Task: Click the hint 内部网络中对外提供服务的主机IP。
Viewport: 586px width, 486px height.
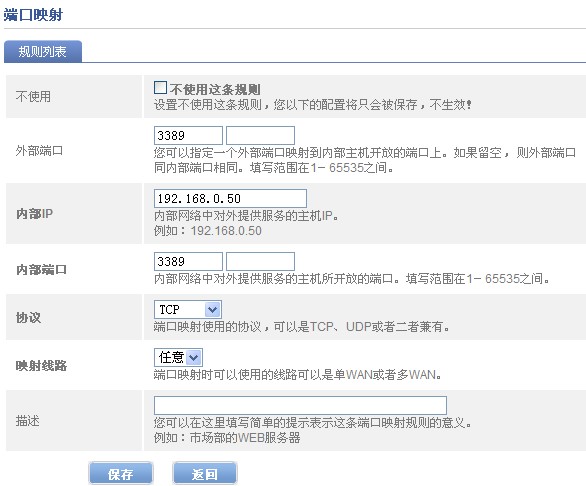Action: point(246,216)
